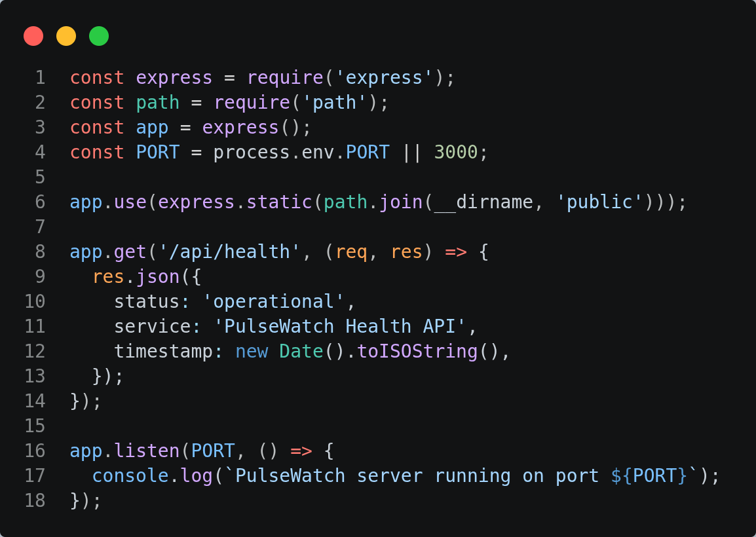The width and height of the screenshot is (756, 537).
Task: Click the json method on line 9
Action: pos(158,277)
